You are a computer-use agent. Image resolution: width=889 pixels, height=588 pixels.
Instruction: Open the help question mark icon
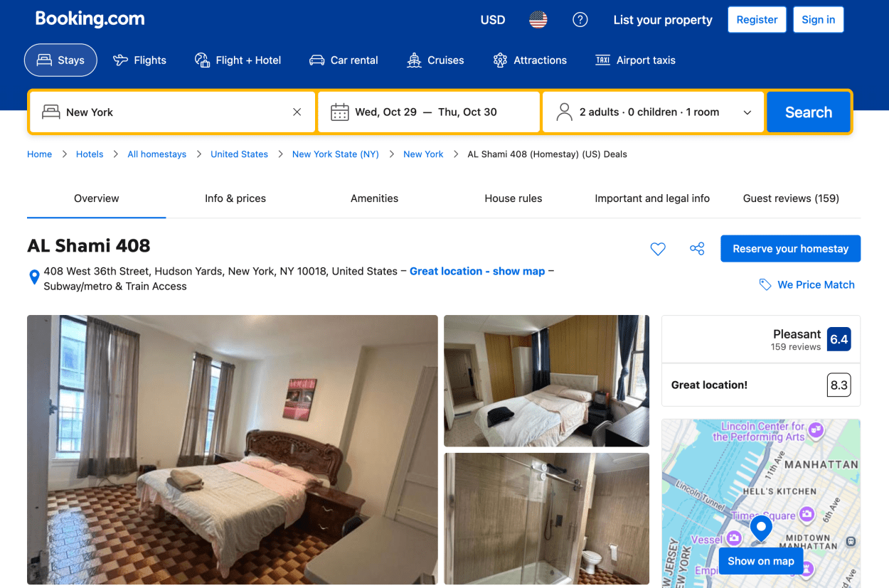point(580,20)
